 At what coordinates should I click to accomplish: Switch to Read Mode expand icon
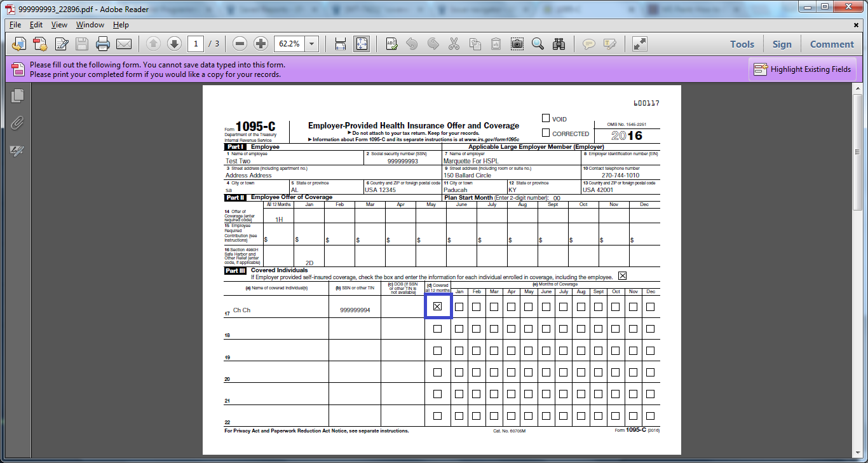pyautogui.click(x=639, y=44)
